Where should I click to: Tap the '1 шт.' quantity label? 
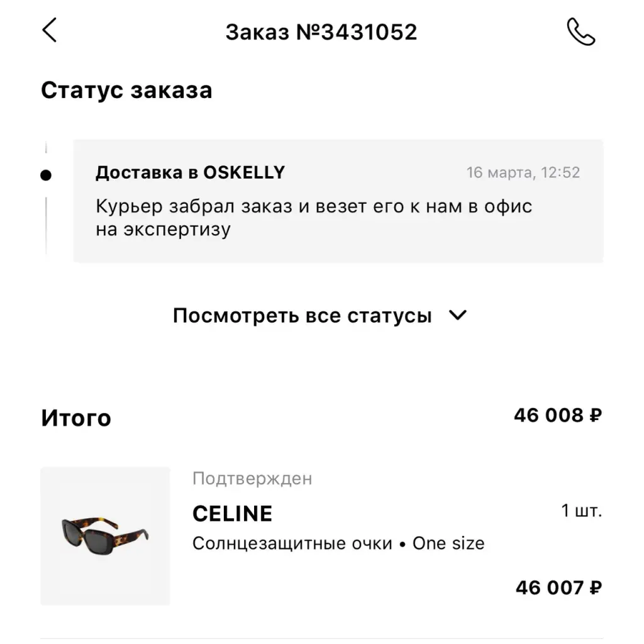[x=582, y=511]
